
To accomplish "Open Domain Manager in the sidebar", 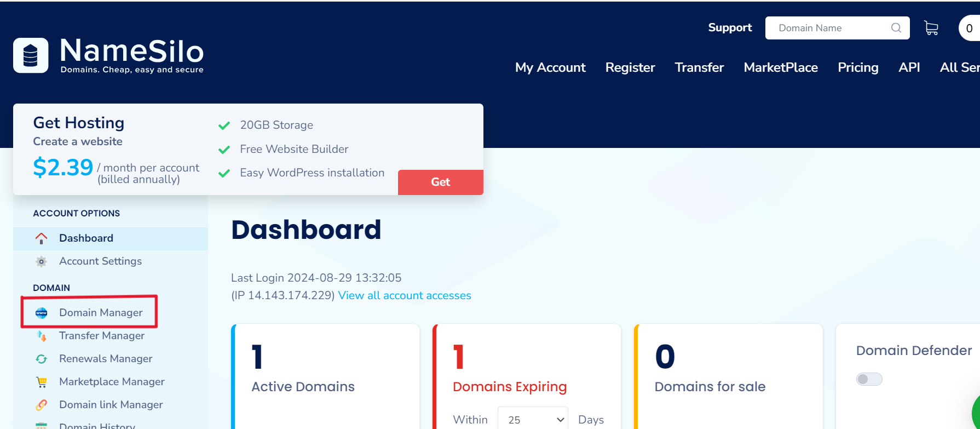I will [101, 313].
